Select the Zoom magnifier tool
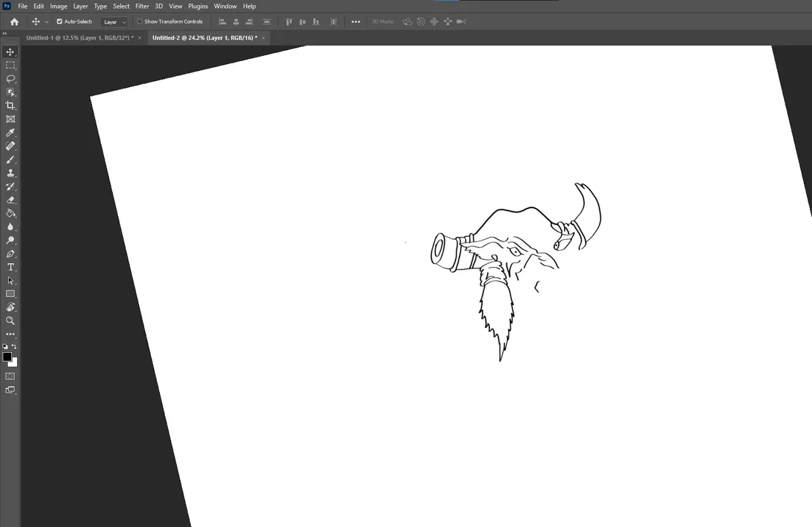Image resolution: width=812 pixels, height=527 pixels. pyautogui.click(x=10, y=321)
